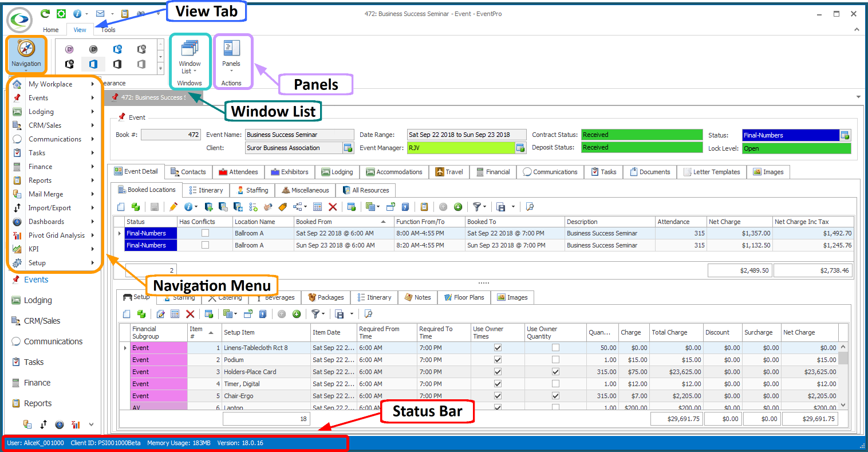
Task: Expand the info icon dropdown in quick access toolbar
Action: (x=86, y=14)
